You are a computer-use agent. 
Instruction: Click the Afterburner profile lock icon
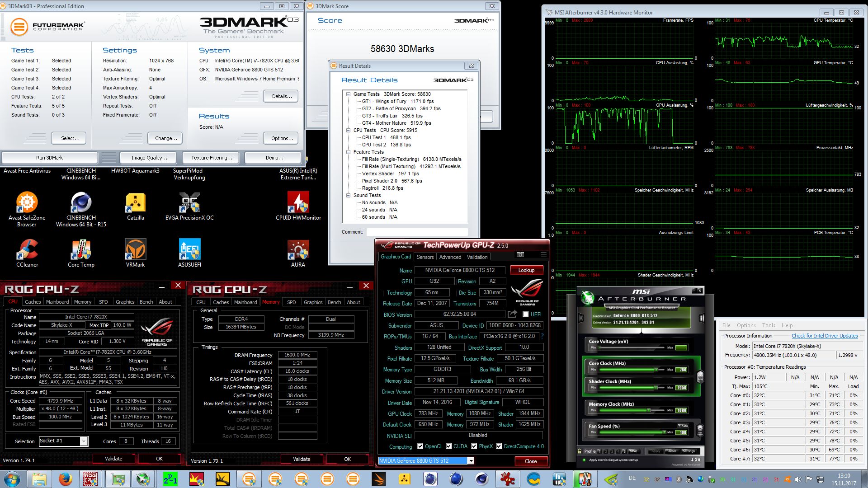[580, 451]
